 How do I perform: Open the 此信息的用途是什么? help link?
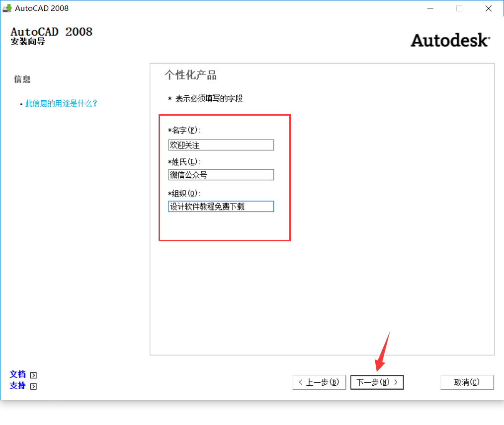point(61,104)
